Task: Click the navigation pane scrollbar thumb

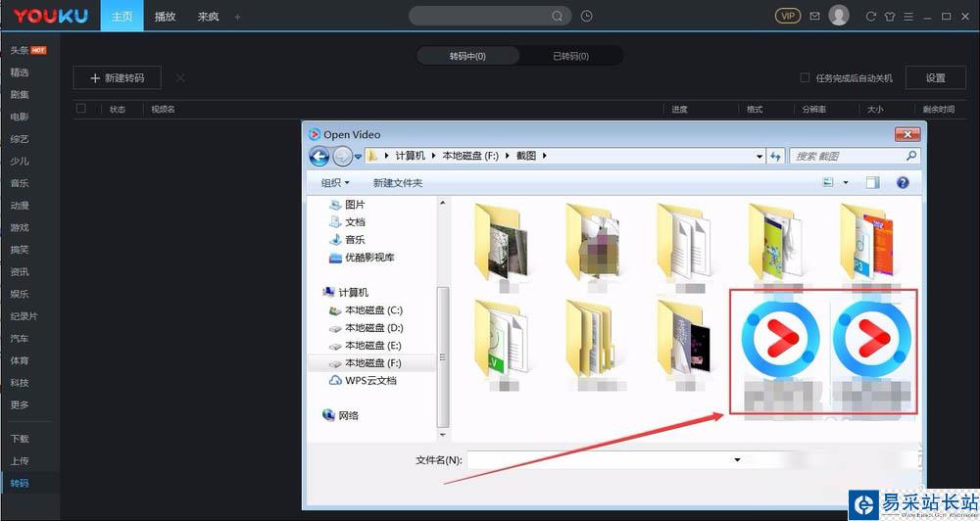Action: click(443, 356)
